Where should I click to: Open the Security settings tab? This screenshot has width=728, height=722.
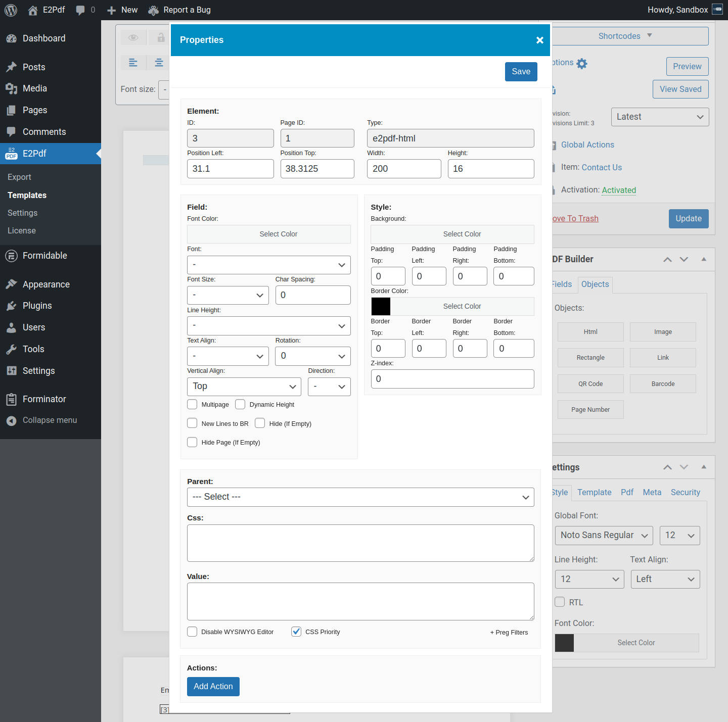coord(685,492)
